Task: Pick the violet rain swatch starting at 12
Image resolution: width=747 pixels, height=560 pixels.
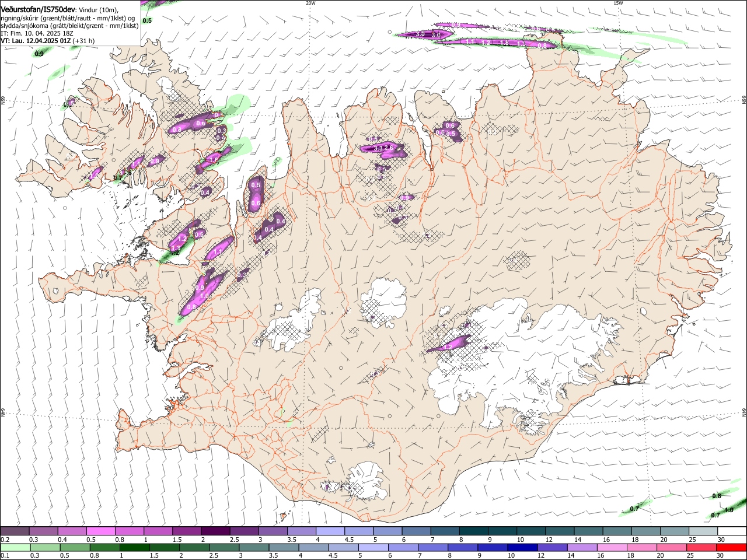Action: click(552, 547)
